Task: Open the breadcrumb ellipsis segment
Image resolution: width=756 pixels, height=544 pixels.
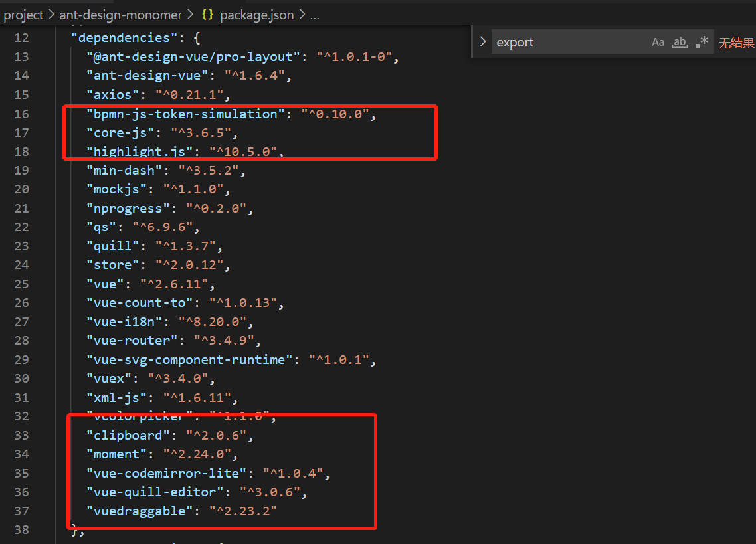Action: (314, 15)
